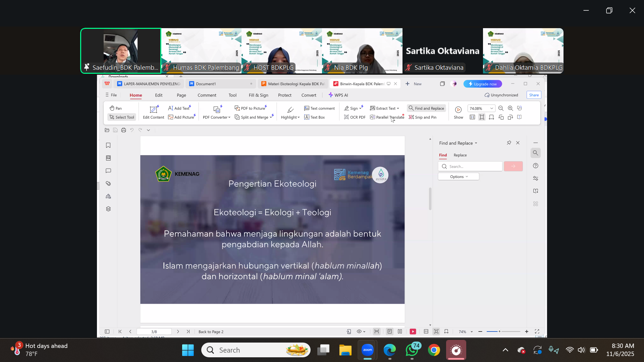Enable Select Tool mode
644x362 pixels.
(121, 117)
